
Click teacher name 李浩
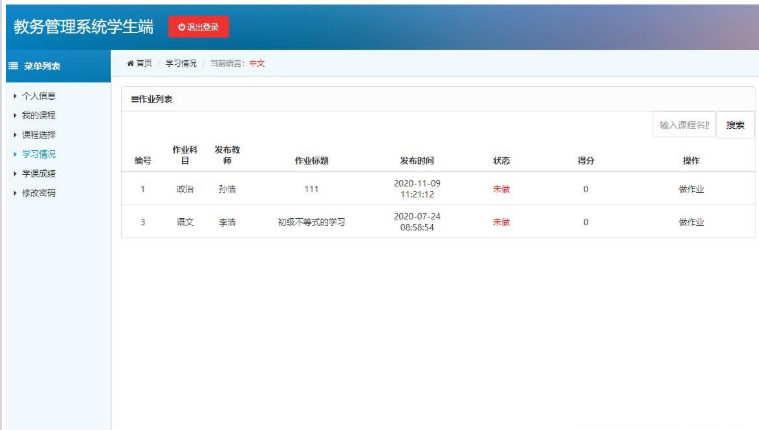coord(227,222)
